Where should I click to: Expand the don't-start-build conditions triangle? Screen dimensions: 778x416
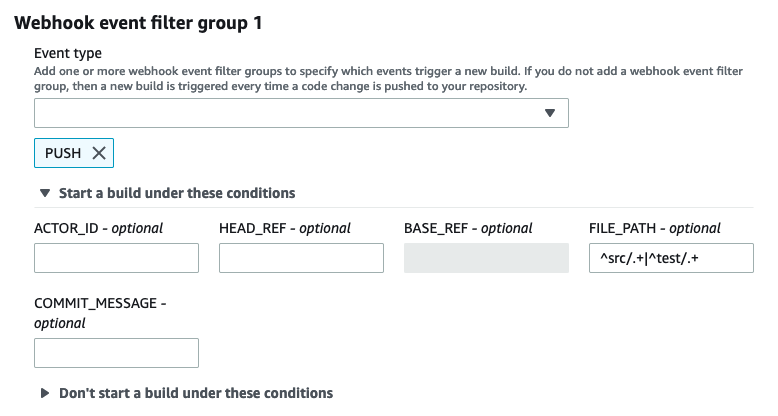point(44,393)
